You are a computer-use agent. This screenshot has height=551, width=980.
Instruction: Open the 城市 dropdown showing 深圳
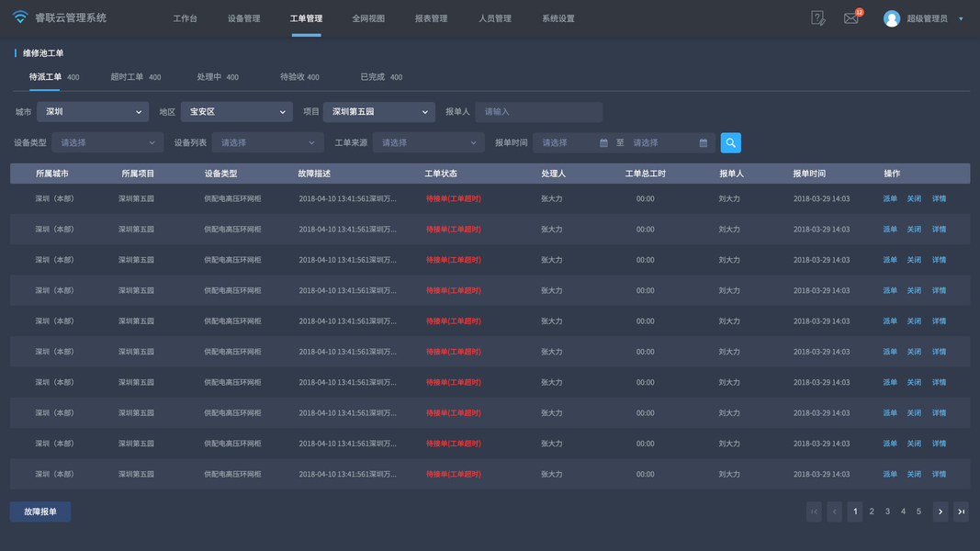click(93, 112)
